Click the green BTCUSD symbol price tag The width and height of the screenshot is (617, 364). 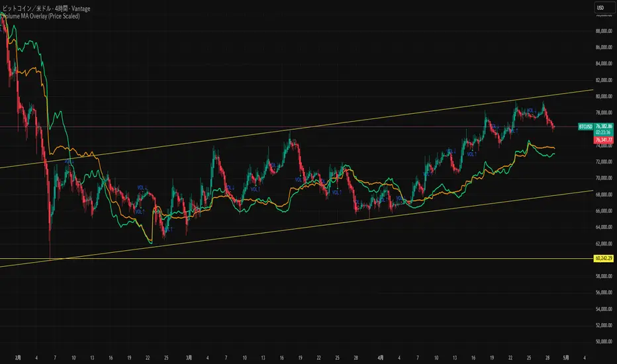pos(585,126)
